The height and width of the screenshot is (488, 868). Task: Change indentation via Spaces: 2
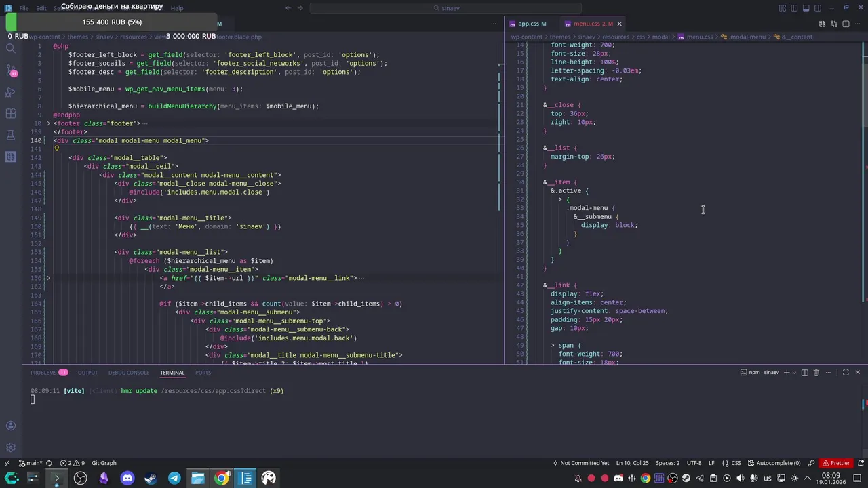coord(667,463)
